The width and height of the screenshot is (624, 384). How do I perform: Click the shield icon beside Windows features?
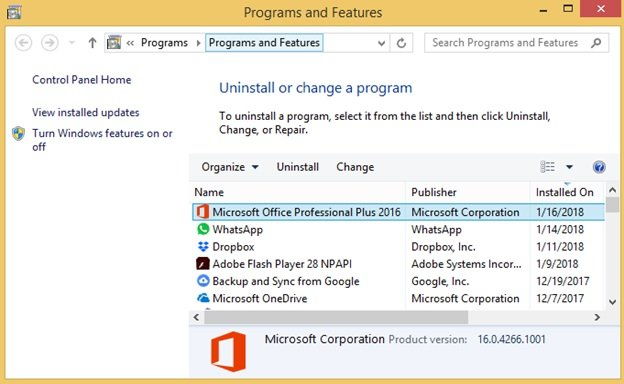(x=18, y=134)
